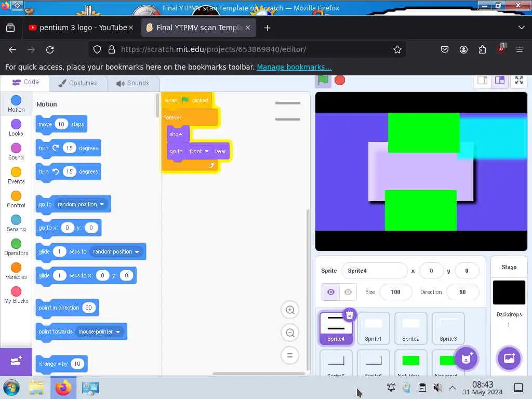Switch to large stage layout

[x=500, y=81]
